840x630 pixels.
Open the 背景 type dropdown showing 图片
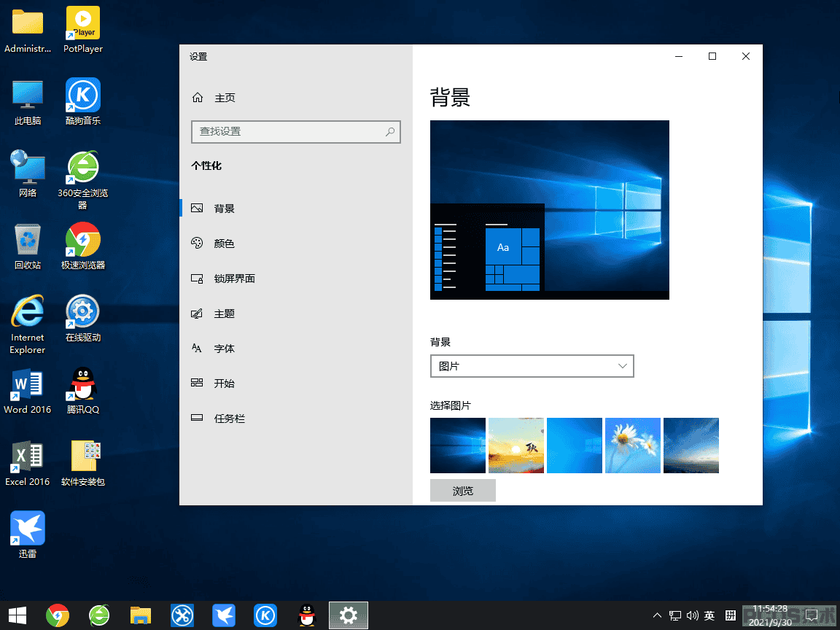(x=532, y=366)
